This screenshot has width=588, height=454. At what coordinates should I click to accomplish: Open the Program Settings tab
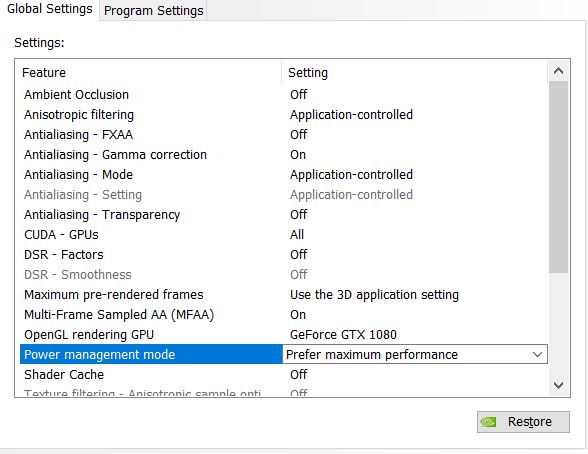click(x=153, y=10)
